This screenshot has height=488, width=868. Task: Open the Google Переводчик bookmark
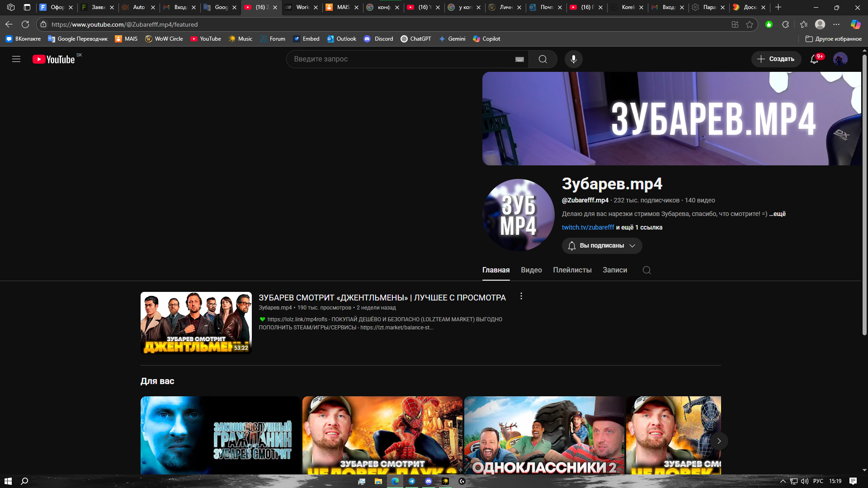click(78, 39)
